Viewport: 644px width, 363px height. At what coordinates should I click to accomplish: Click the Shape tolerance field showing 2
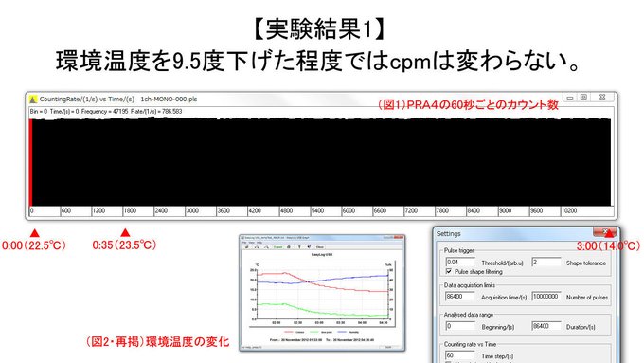[x=546, y=262]
